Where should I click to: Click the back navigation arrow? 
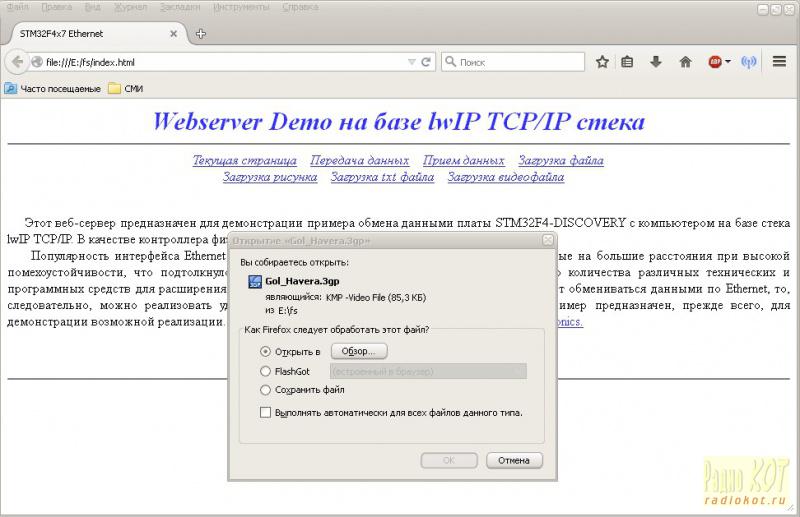pos(17,62)
